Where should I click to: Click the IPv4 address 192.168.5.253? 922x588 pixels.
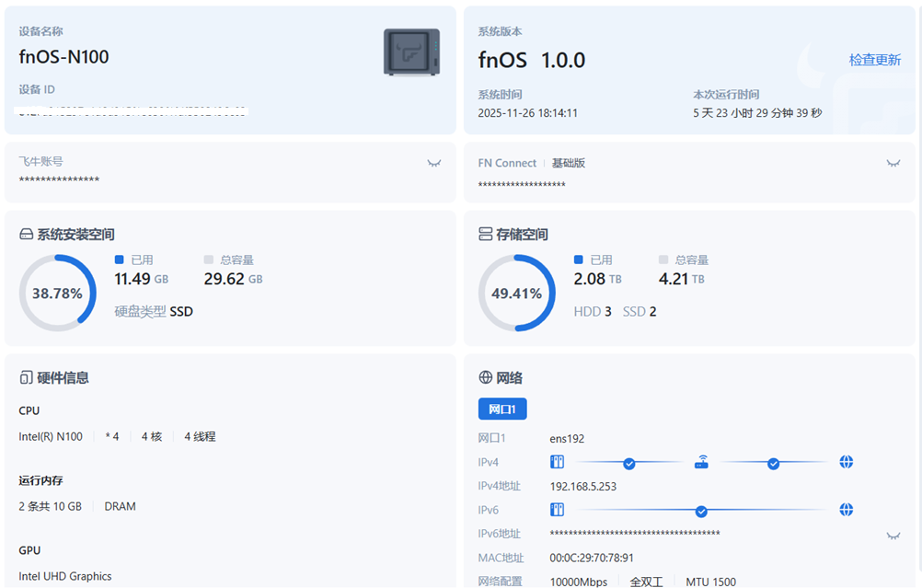[582, 486]
